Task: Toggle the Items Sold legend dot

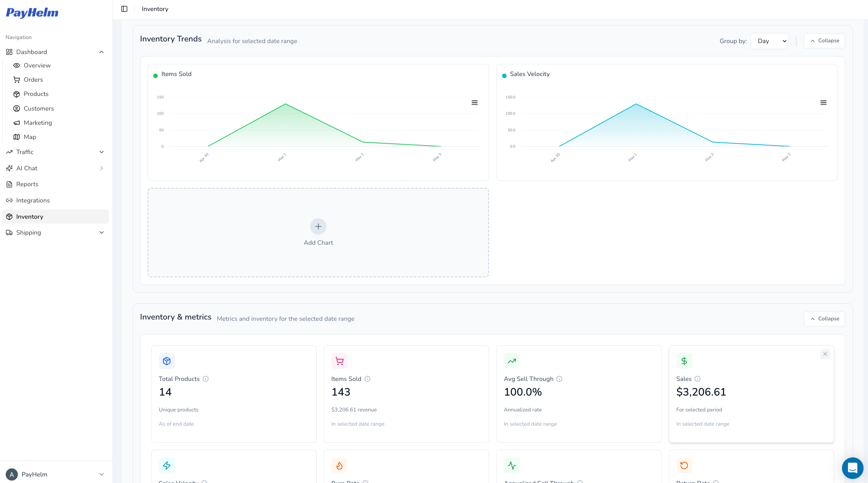Action: pyautogui.click(x=155, y=76)
